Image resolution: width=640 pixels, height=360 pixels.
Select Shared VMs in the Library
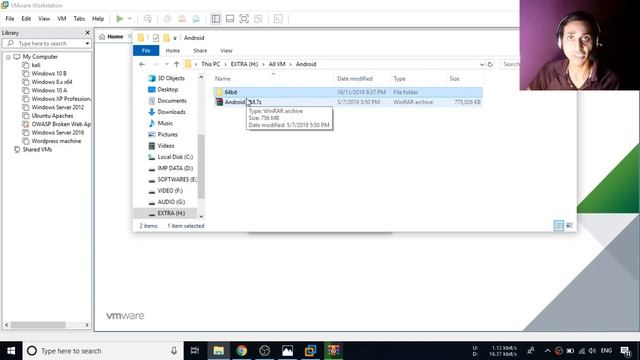tap(37, 149)
